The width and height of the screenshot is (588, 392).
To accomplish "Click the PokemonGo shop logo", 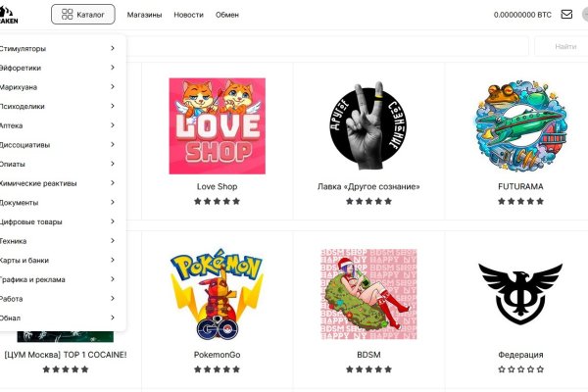I will coord(217,293).
